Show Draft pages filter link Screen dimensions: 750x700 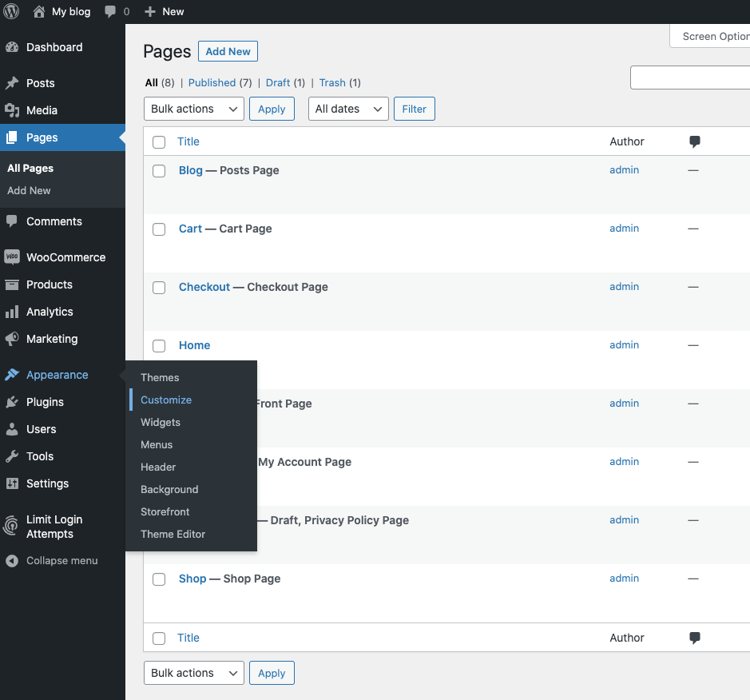(278, 83)
